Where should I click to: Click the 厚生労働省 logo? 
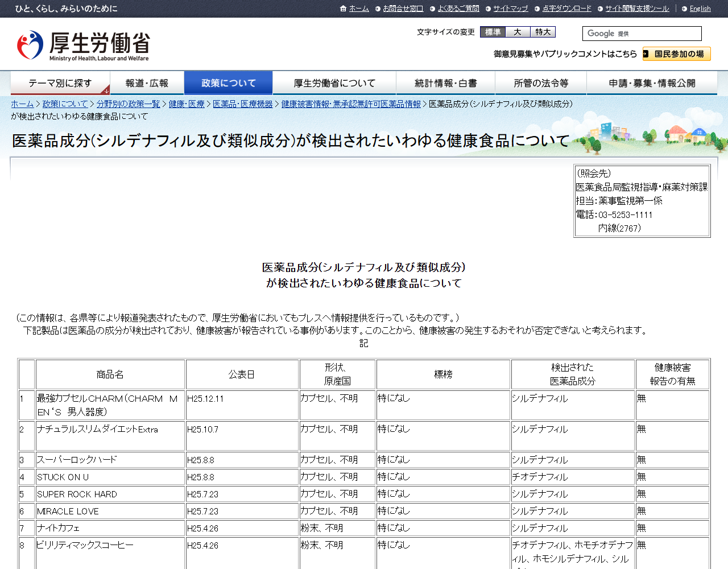(83, 46)
